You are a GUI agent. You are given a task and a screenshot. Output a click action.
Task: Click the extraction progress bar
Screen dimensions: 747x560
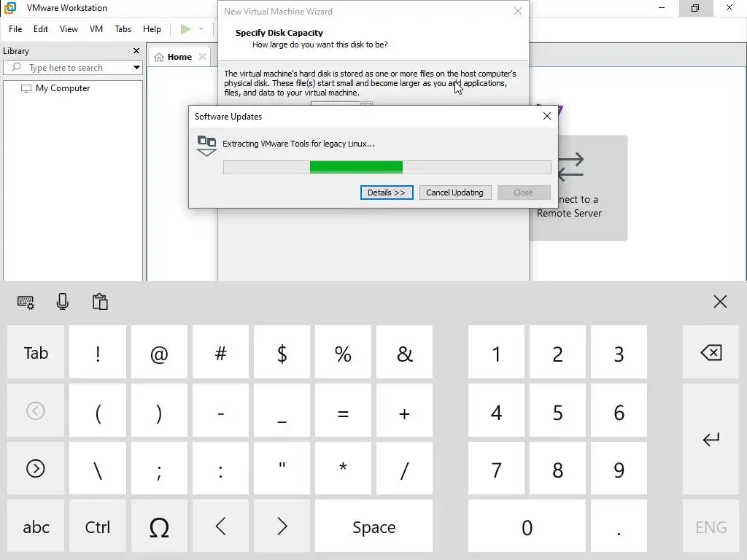[x=387, y=167]
